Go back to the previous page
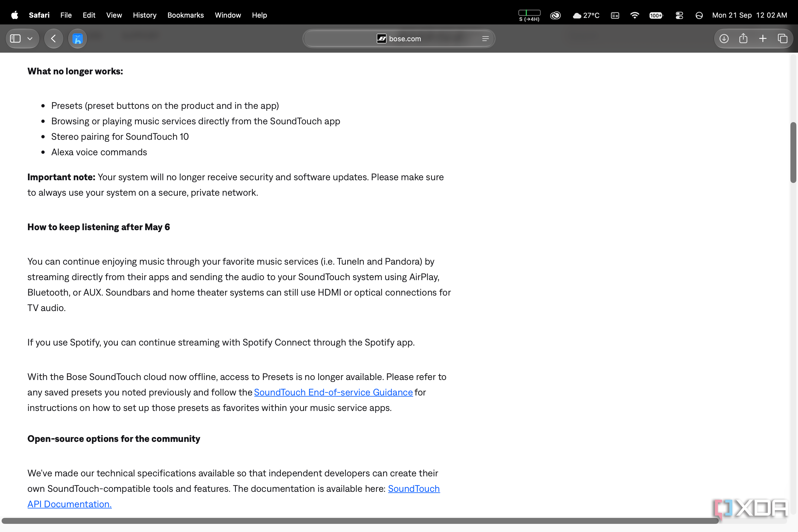 click(54, 39)
